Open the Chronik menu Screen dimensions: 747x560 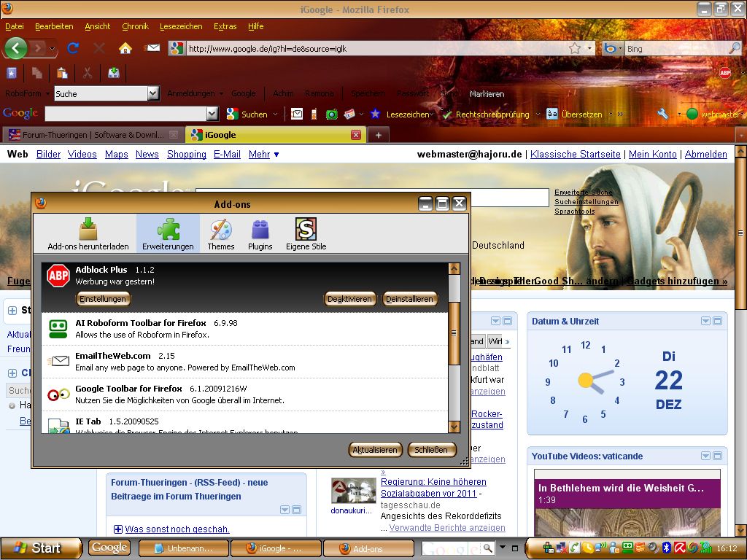135,26
